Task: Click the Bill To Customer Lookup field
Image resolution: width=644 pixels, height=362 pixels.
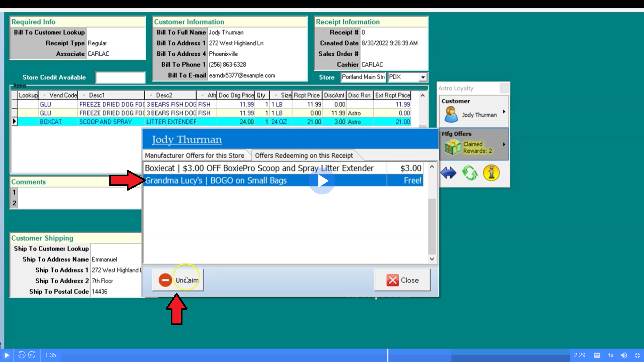Action: pos(116,33)
